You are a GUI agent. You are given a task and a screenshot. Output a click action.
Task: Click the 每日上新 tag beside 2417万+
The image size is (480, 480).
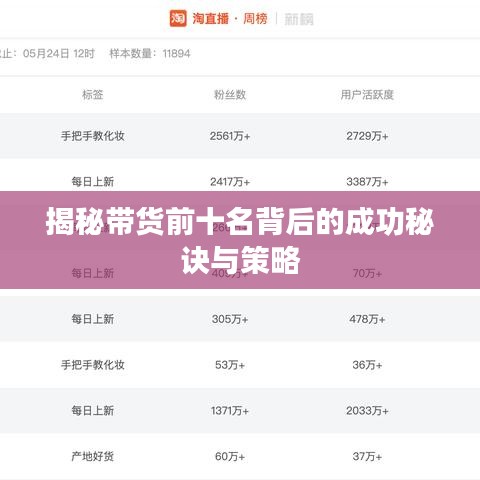(93, 182)
